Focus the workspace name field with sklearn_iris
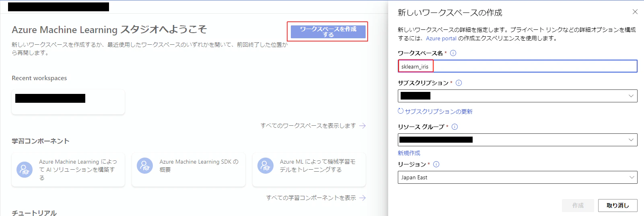 [518, 66]
